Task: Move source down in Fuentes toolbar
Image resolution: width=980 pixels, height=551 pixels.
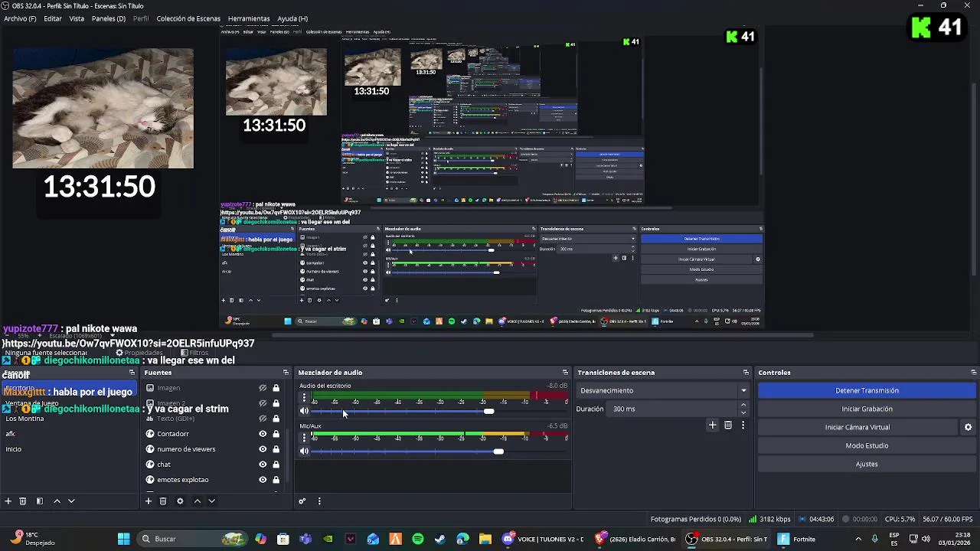Action: (211, 501)
